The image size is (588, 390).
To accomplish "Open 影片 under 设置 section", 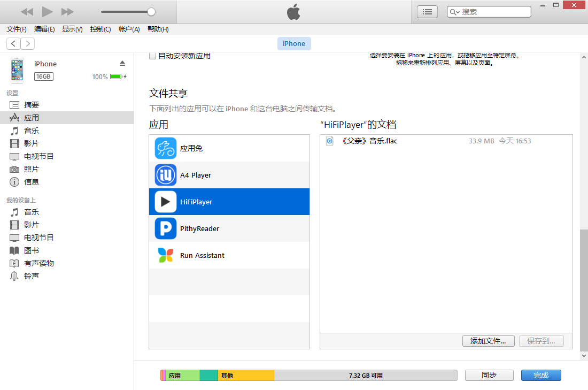I will (x=67, y=143).
